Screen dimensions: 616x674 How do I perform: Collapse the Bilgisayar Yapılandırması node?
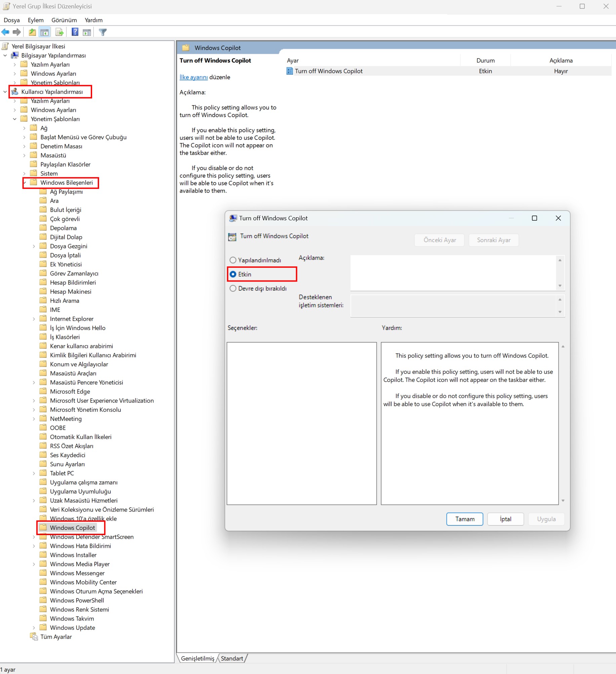[5, 55]
